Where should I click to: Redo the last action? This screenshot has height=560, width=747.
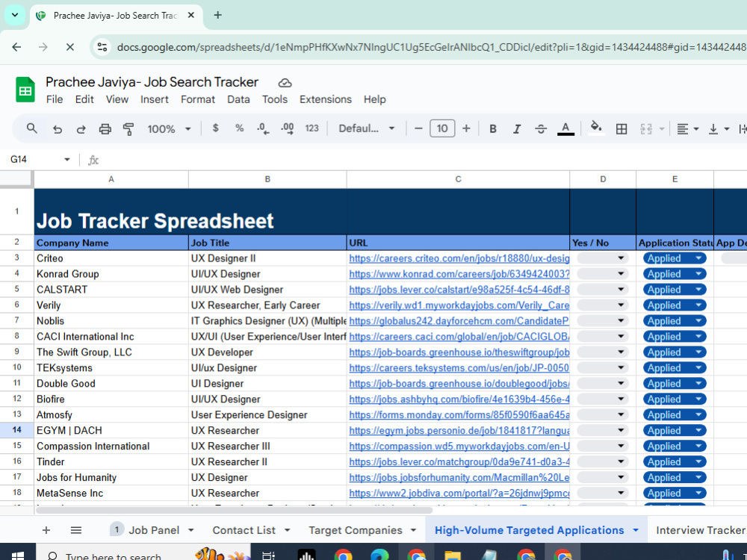click(81, 129)
